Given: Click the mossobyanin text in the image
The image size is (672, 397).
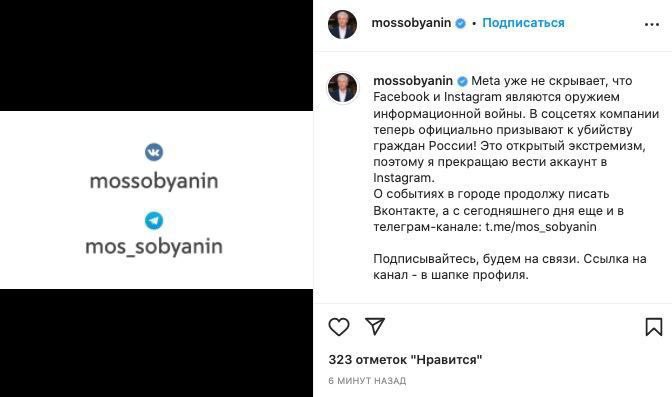Looking at the screenshot, I should pos(154,181).
